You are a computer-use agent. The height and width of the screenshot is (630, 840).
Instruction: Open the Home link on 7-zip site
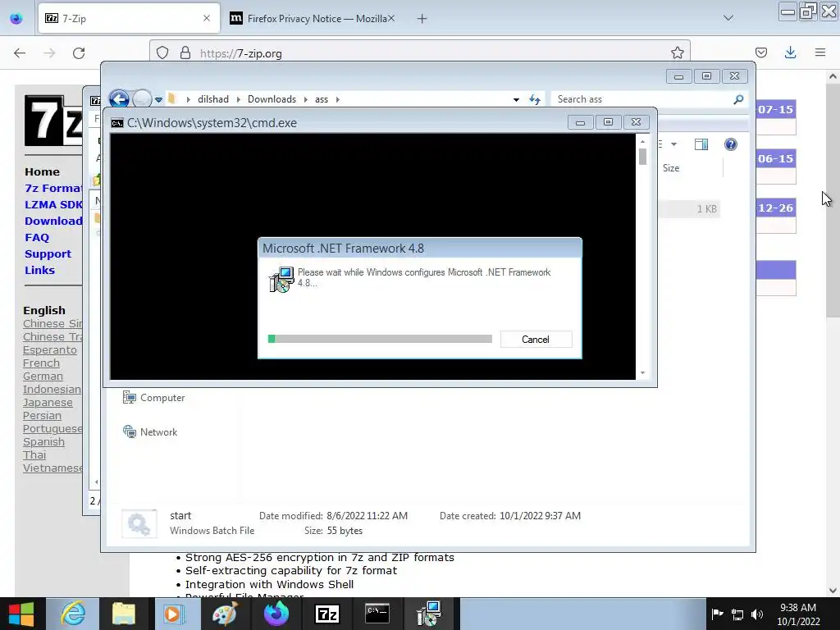point(43,172)
